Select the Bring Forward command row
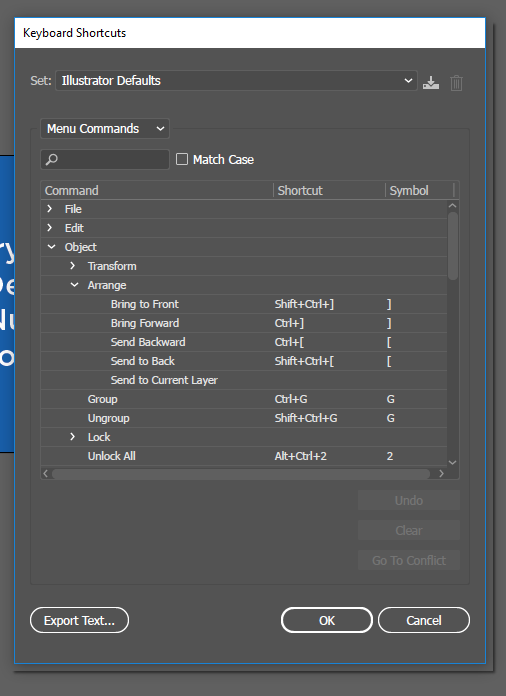 244,323
